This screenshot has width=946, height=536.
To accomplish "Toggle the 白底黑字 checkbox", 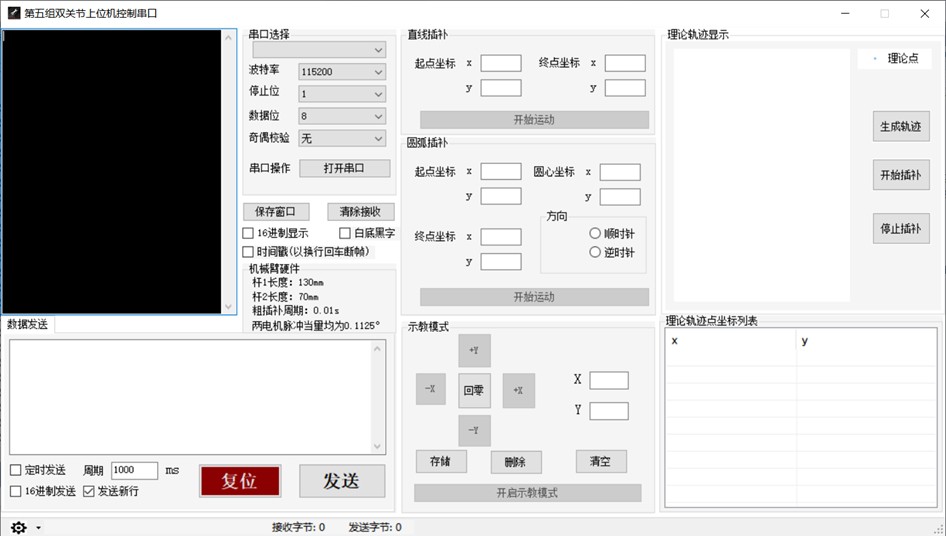I will 345,233.
